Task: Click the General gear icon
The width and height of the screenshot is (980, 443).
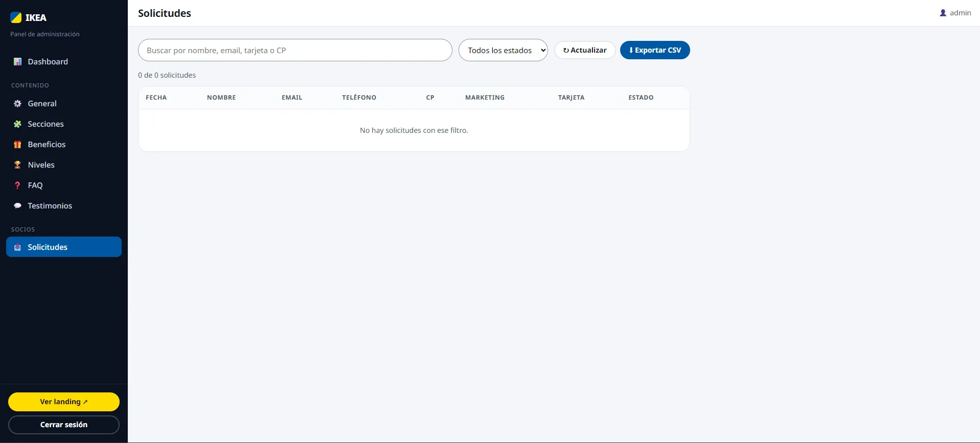Action: tap(17, 104)
